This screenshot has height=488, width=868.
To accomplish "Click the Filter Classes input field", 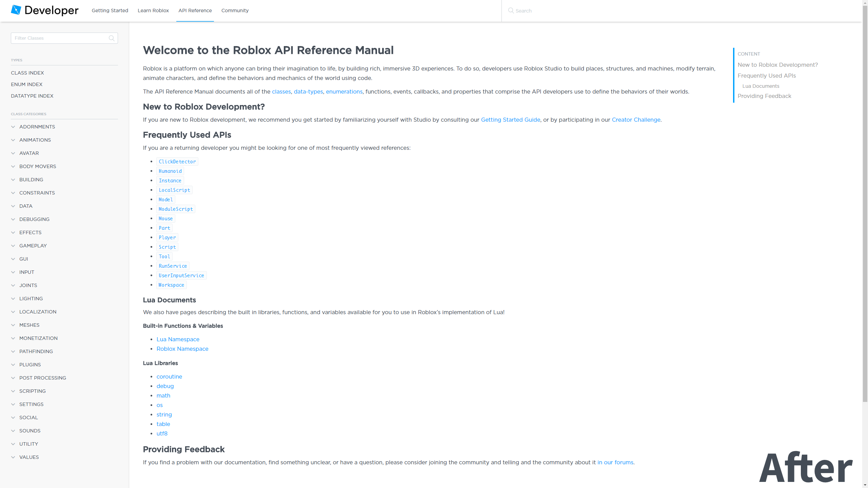I will pos(64,38).
